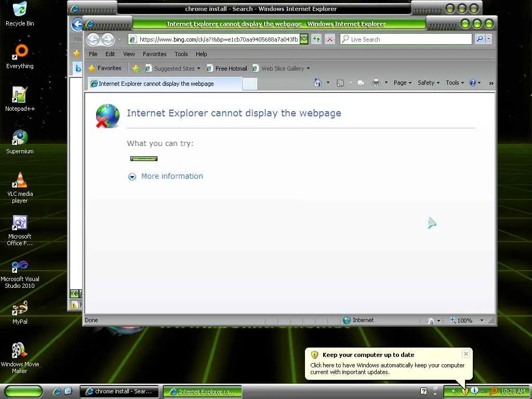The width and height of the screenshot is (532, 399).
Task: Open search provider options dropdown arrow
Action: point(488,39)
